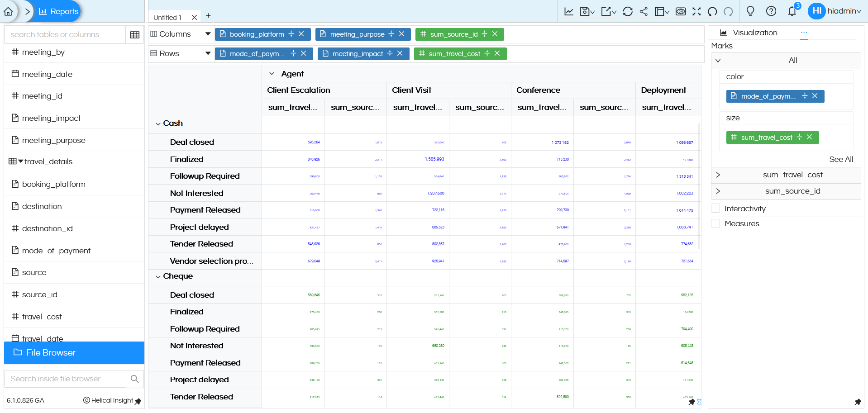Open the export report icon

click(x=606, y=11)
